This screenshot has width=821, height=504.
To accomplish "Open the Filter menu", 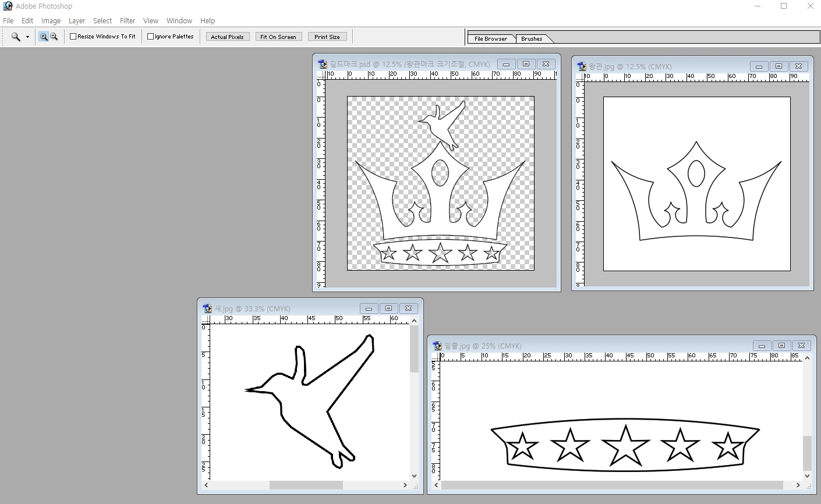I will [x=128, y=20].
